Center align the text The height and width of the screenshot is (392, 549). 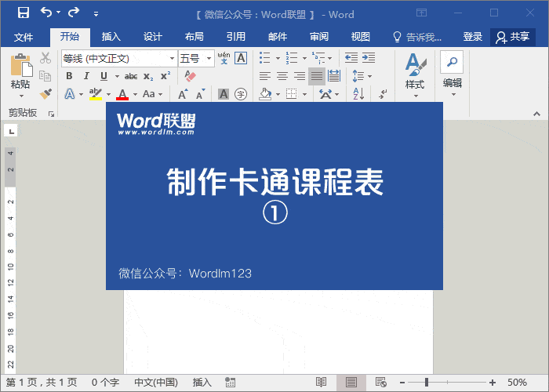click(282, 76)
